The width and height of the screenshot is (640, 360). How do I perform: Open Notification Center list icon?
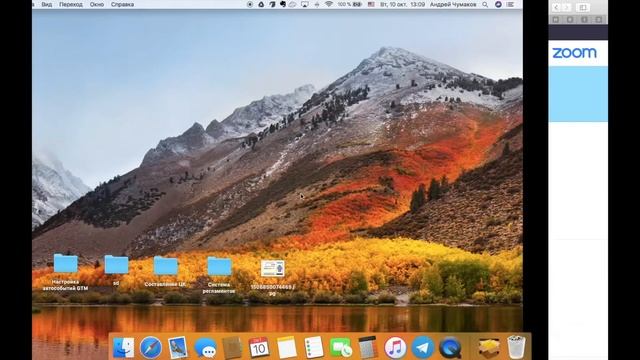click(x=510, y=4)
